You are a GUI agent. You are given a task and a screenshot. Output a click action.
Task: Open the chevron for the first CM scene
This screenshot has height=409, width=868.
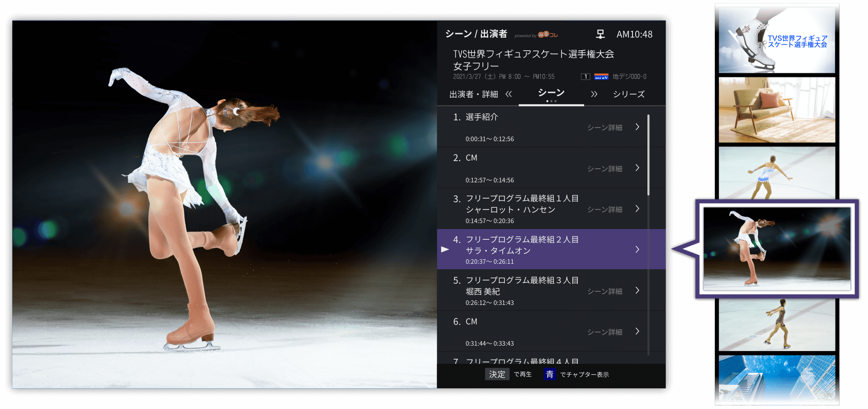tap(637, 168)
